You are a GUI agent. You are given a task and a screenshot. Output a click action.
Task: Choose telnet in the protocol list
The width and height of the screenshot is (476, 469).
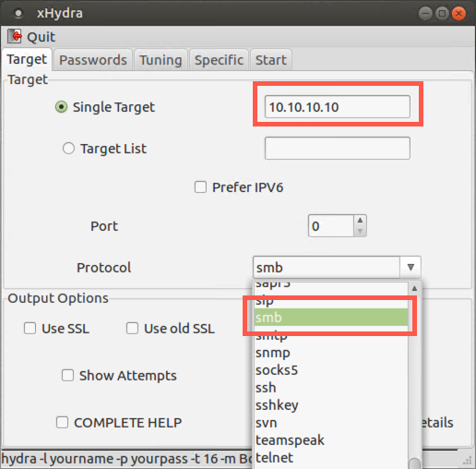pyautogui.click(x=331, y=458)
